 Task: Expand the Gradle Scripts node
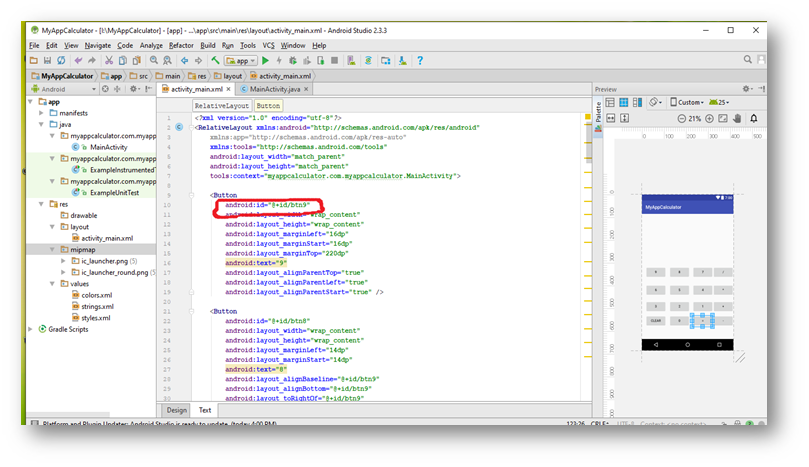[30, 329]
